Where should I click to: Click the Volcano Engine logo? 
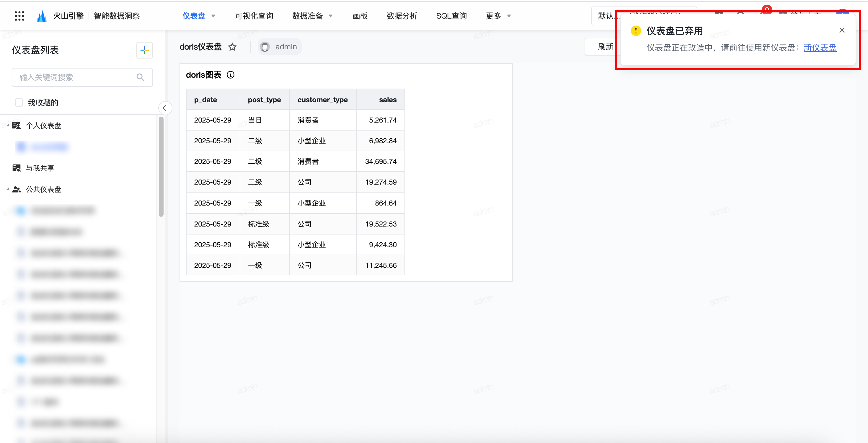point(41,16)
